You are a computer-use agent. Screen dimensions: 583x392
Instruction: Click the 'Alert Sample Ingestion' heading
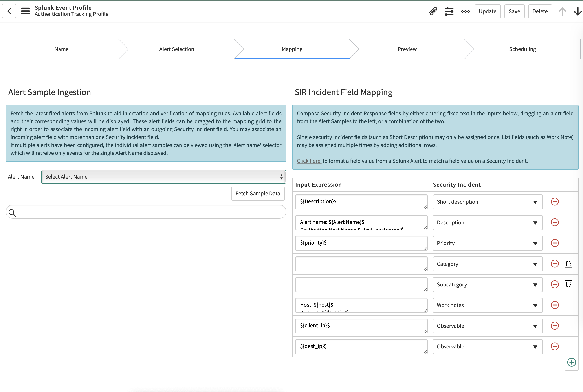coord(49,92)
